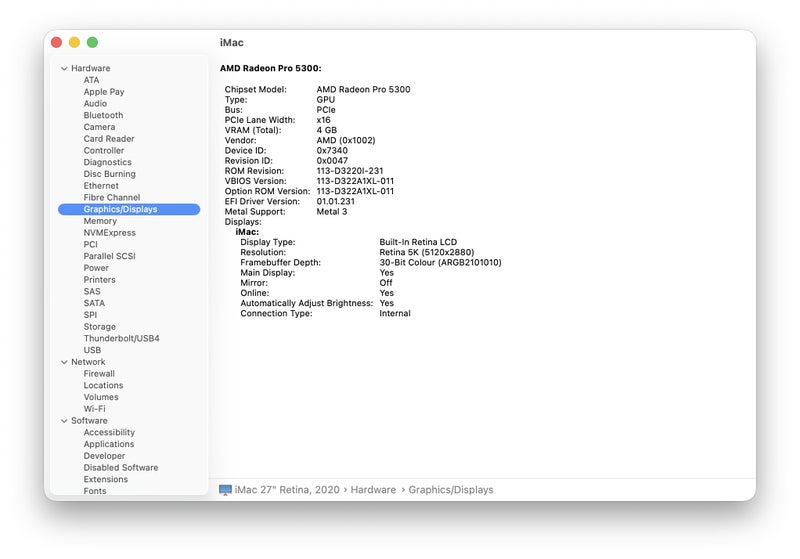The height and width of the screenshot is (559, 800).
Task: Click Hardware in the path bar
Action: click(x=373, y=490)
